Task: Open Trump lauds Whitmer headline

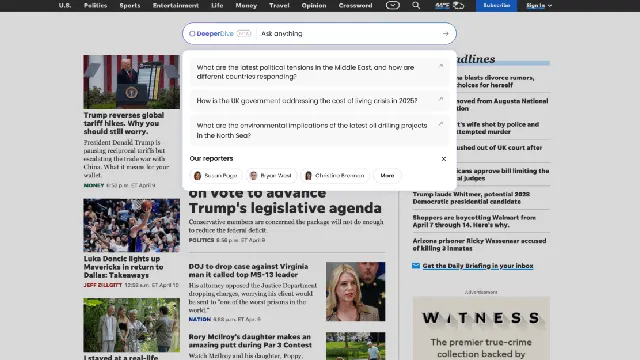Action: 471,198
